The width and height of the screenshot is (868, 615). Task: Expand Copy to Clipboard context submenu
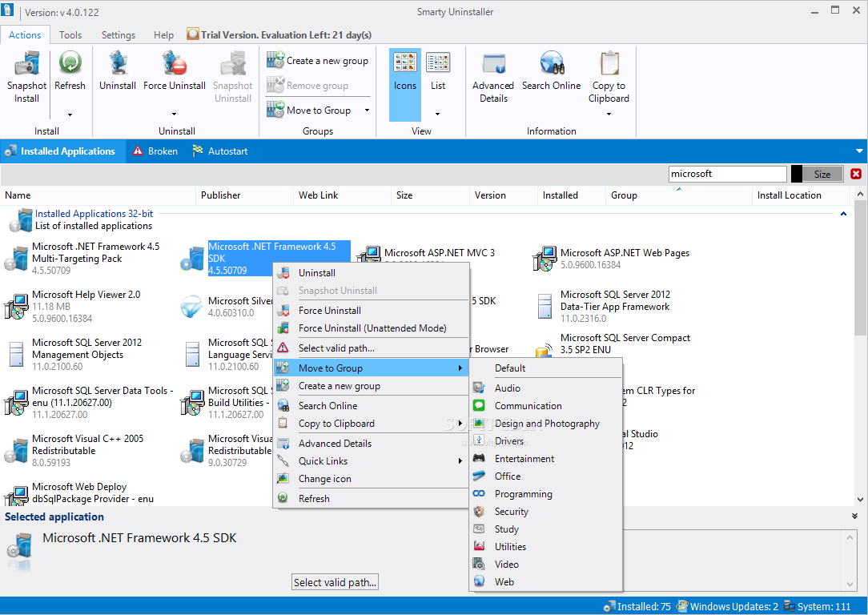click(x=371, y=424)
